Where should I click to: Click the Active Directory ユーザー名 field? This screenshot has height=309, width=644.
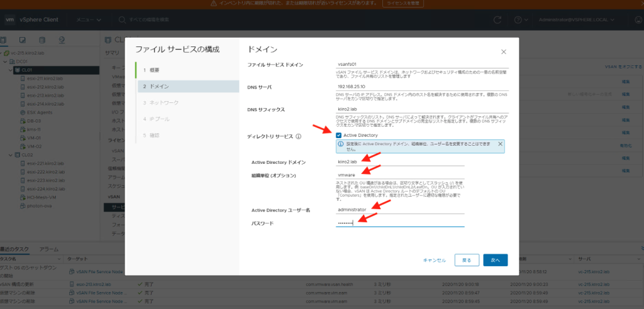(400, 210)
